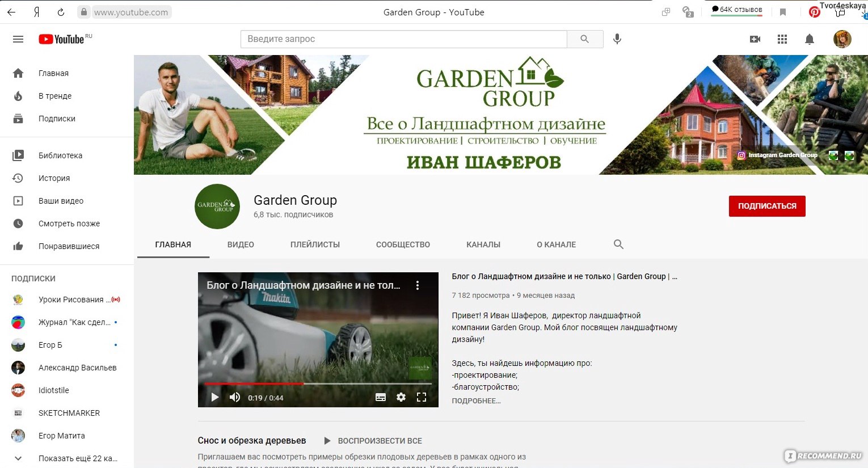Click the search input field
The height and width of the screenshot is (468, 868).
click(x=403, y=39)
